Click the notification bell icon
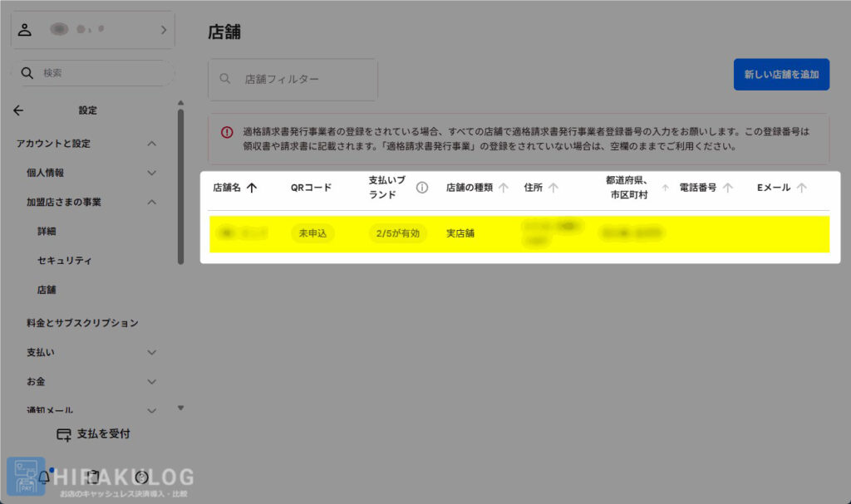The height and width of the screenshot is (504, 851). [x=44, y=477]
